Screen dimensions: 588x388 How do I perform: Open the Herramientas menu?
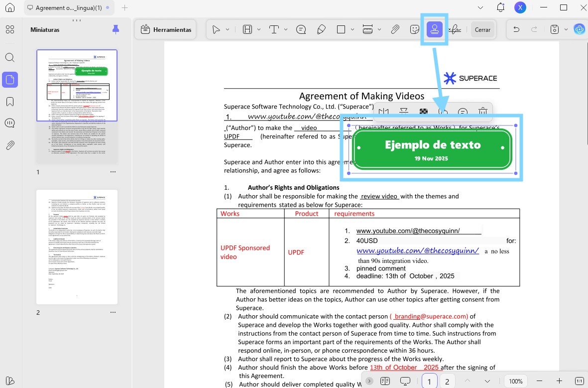pyautogui.click(x=166, y=30)
